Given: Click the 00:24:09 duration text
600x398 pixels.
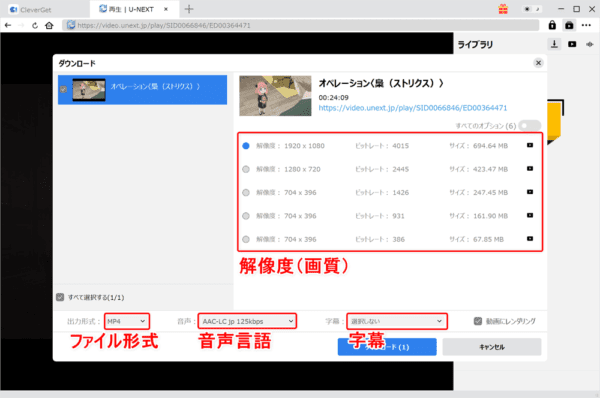Looking at the screenshot, I should 333,98.
